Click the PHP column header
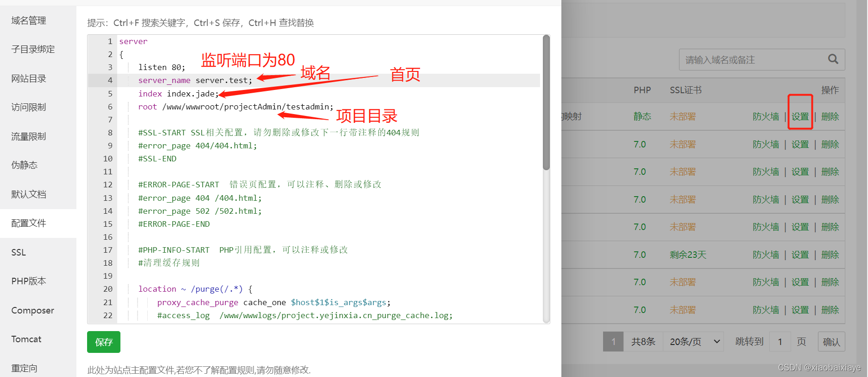Screen dimensions: 868x377 pos(642,90)
